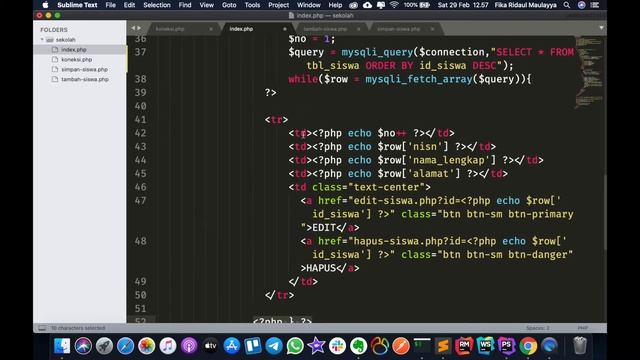Change syntax via PHP status item

pyautogui.click(x=583, y=328)
